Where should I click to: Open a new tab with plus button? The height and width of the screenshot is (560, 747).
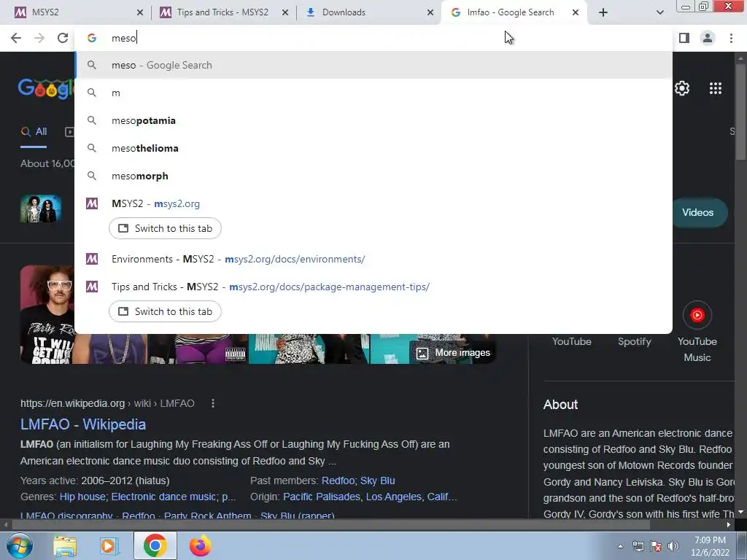point(603,12)
